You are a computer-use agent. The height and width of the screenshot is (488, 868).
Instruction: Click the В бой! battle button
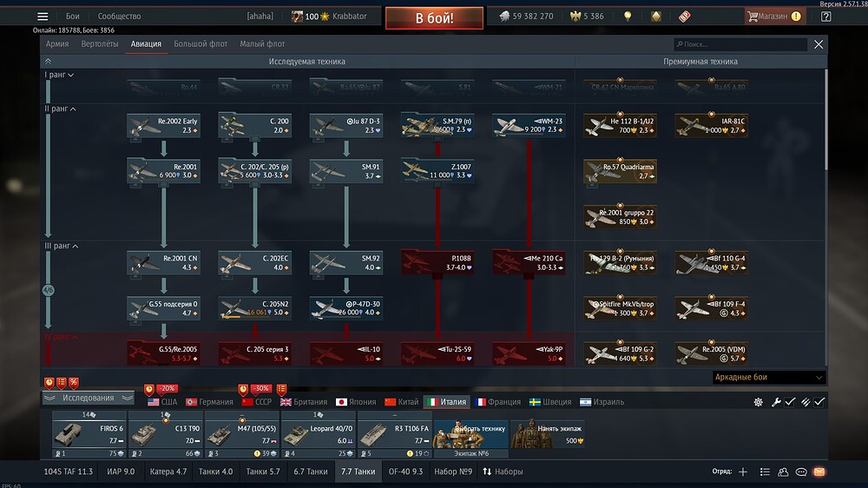click(434, 17)
